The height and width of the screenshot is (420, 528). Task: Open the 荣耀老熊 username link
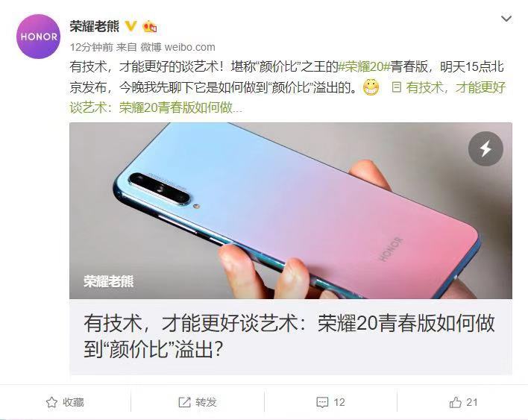[95, 26]
